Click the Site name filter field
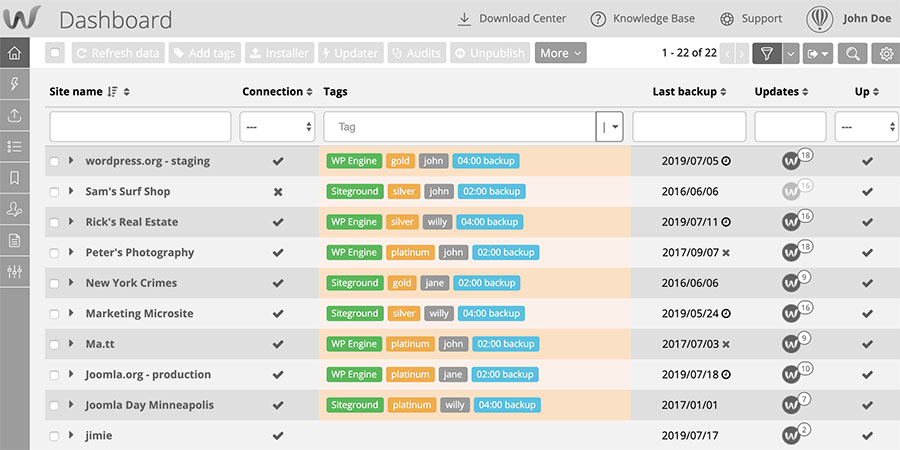Image resolution: width=900 pixels, height=450 pixels. click(x=140, y=126)
